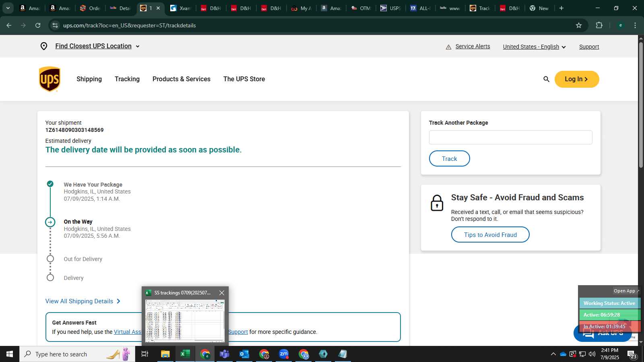The image size is (644, 362).
Task: Click Tips to Avoid Fraud button
Action: [x=490, y=234]
